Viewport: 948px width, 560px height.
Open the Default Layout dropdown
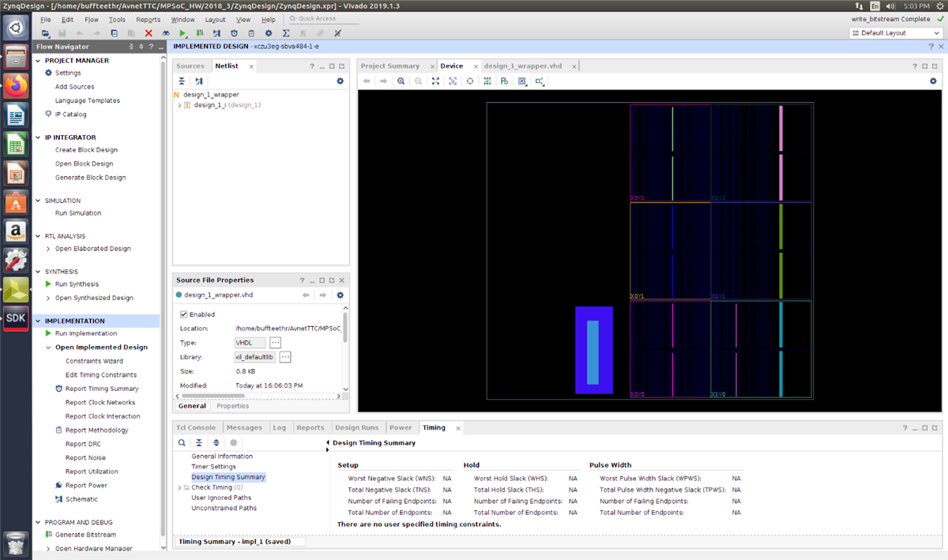coord(894,33)
